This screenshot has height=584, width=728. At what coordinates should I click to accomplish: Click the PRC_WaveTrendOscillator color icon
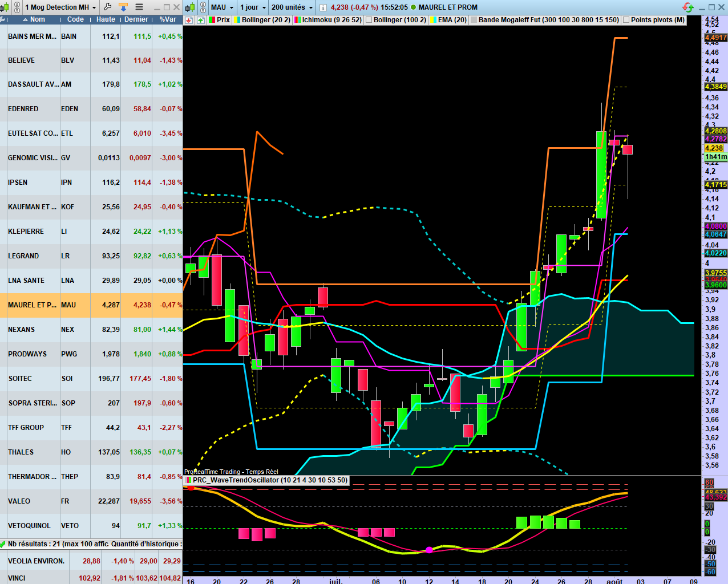click(x=188, y=480)
